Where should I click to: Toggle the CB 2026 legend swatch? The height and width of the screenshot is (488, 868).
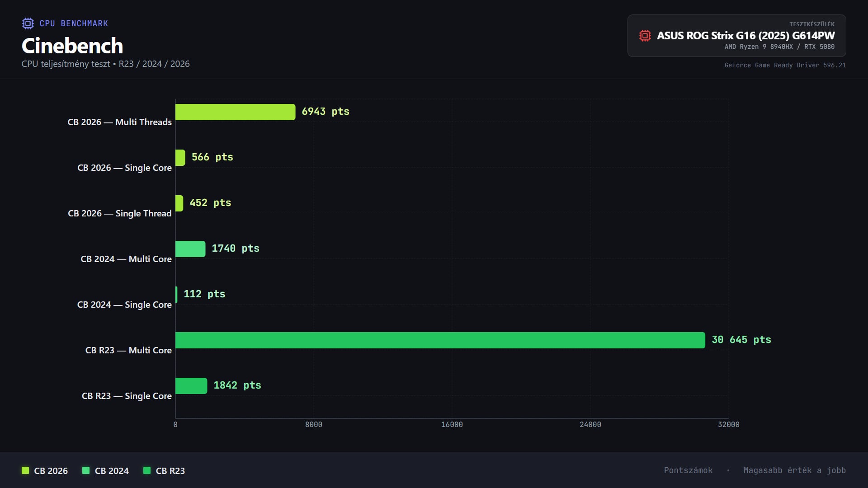(x=25, y=470)
